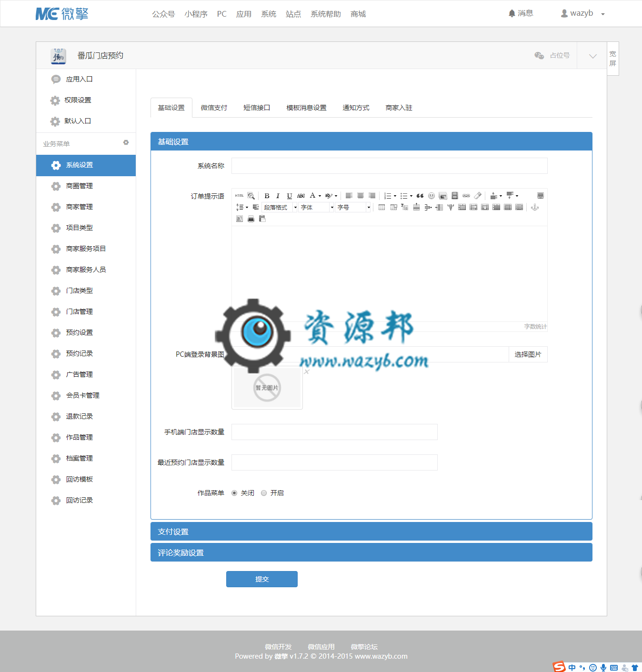Screen dimensions: 642x672
Task: Open 小程序 top menu
Action: [x=196, y=14]
